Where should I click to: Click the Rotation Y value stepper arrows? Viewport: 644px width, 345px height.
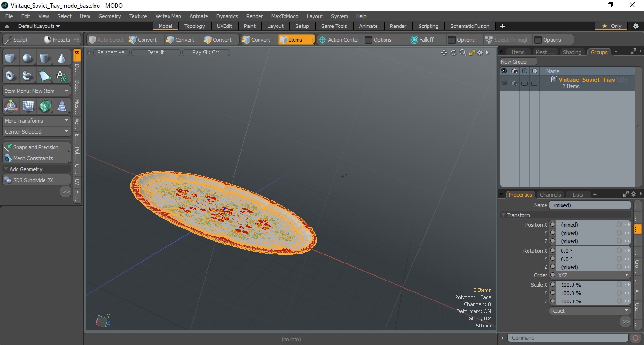(x=627, y=259)
